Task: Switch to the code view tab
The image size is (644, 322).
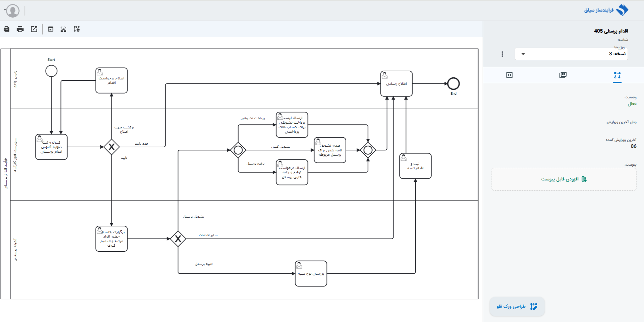Action: [x=510, y=75]
